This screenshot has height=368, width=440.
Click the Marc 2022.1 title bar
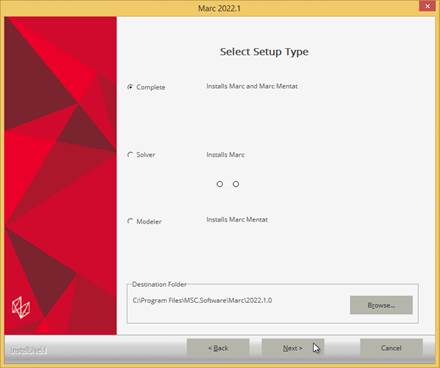coord(219,8)
